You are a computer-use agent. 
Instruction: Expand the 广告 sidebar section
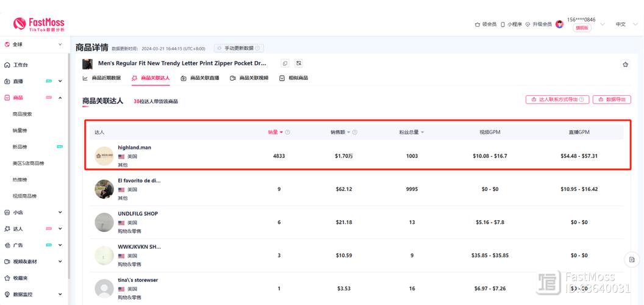(60, 245)
